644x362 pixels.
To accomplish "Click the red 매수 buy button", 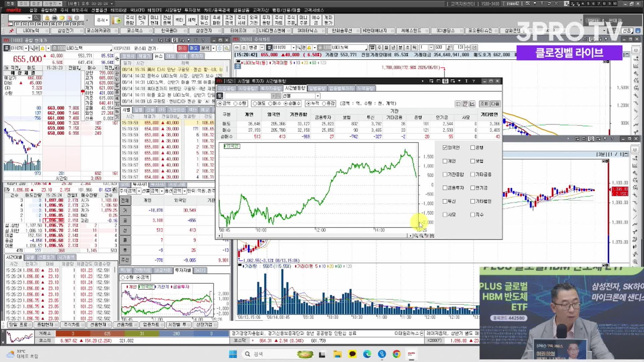I will [x=182, y=48].
